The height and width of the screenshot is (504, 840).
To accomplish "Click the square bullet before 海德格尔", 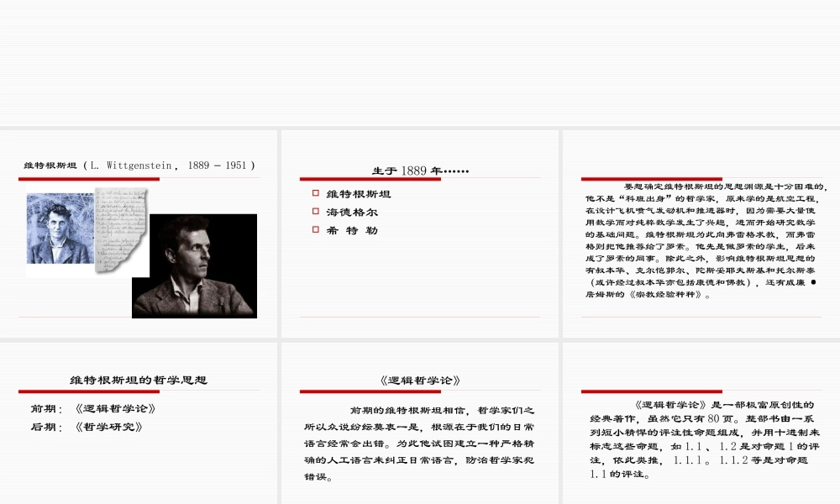I will point(315,212).
